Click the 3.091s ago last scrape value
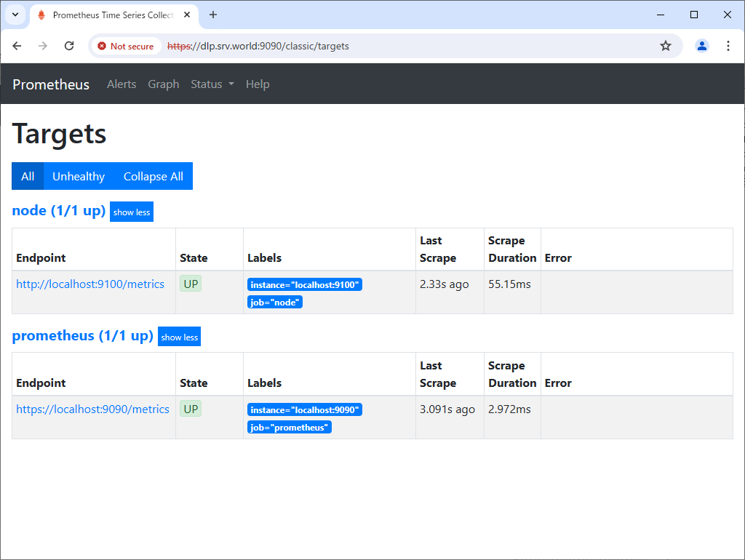Viewport: 745px width, 560px height. pos(447,409)
